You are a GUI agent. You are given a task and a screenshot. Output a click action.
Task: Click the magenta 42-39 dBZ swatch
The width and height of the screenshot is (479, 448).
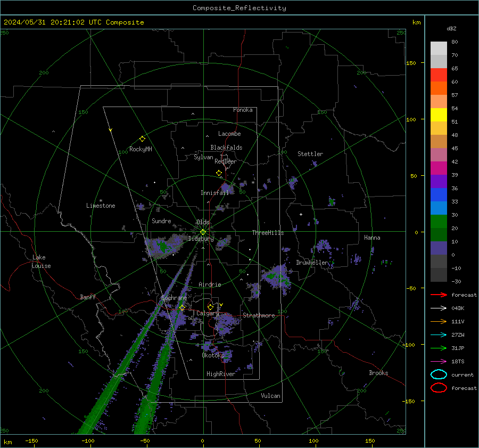tap(439, 168)
